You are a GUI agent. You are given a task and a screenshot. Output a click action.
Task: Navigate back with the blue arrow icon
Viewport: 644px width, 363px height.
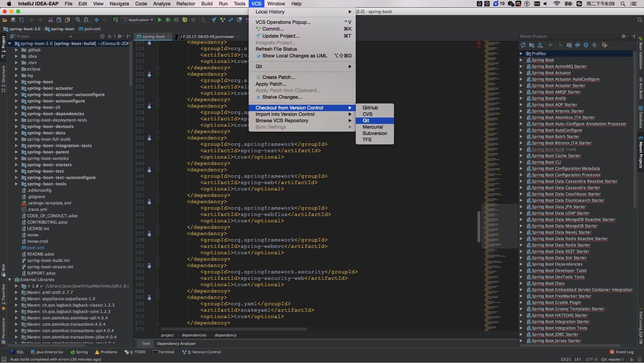point(97,20)
